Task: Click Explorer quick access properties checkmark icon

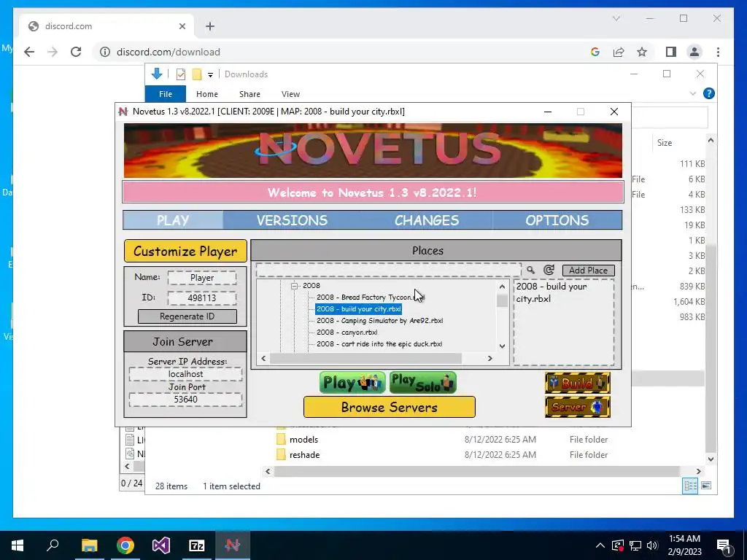Action: tap(181, 74)
